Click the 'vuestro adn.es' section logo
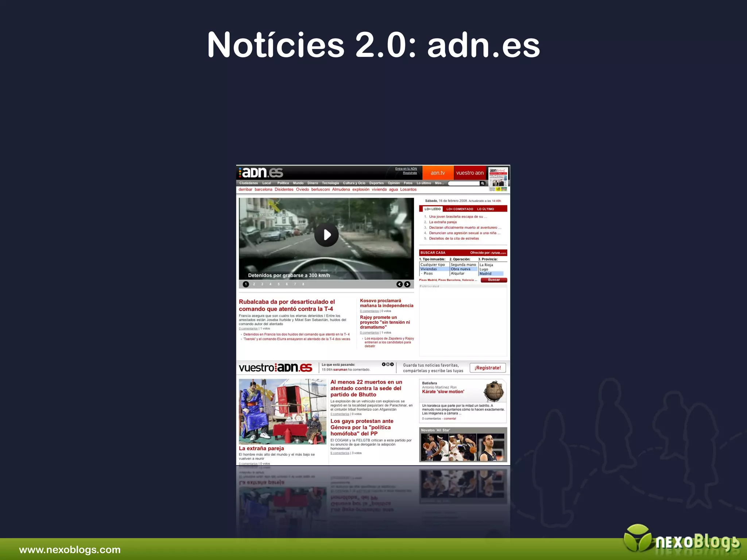 [x=275, y=367]
